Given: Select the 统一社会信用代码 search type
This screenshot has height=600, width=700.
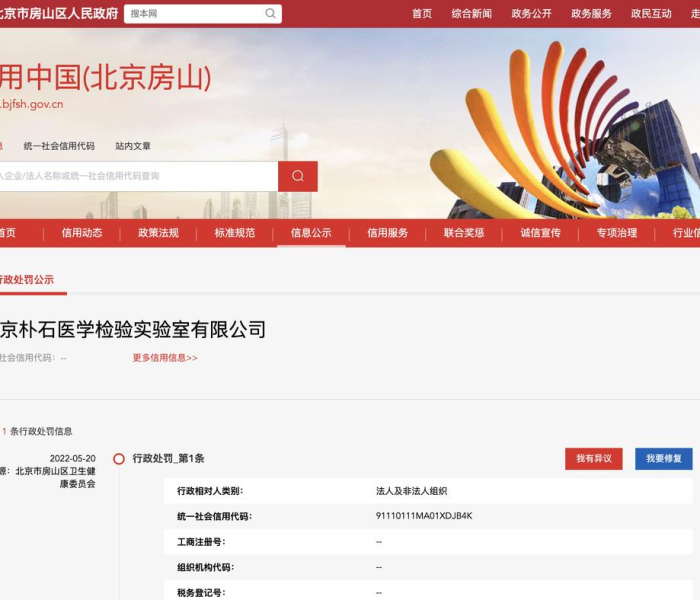Looking at the screenshot, I should (x=59, y=146).
